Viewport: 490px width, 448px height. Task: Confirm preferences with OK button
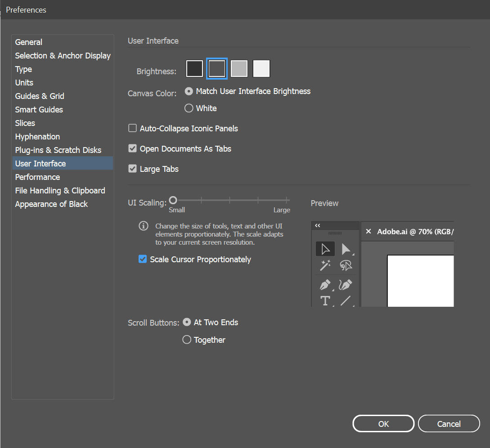click(383, 424)
